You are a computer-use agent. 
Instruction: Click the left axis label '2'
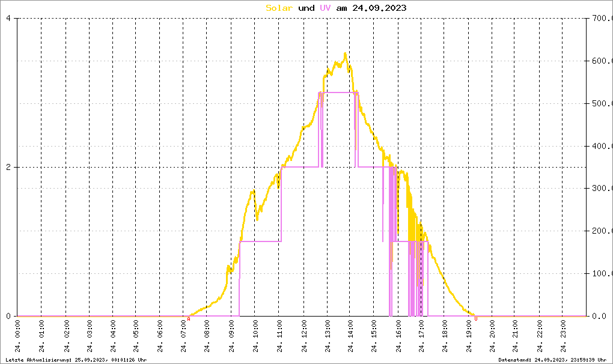click(8, 167)
